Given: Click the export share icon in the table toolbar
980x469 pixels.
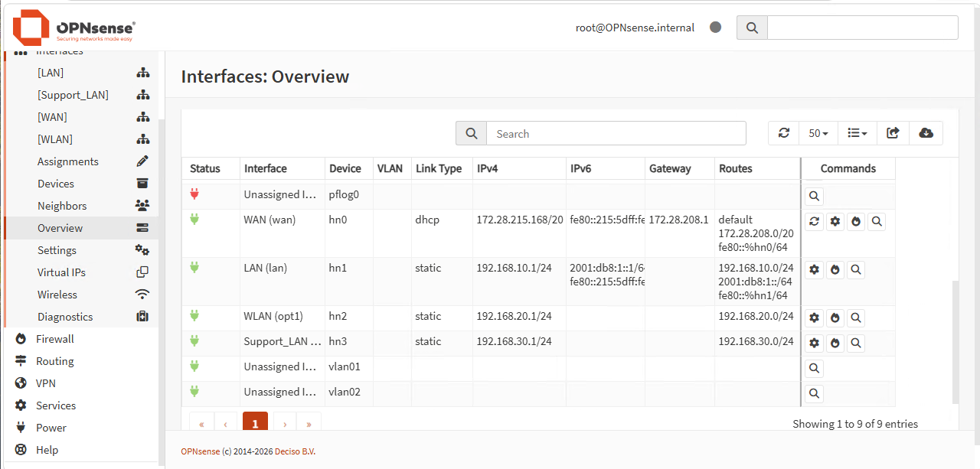Looking at the screenshot, I should coord(893,133).
